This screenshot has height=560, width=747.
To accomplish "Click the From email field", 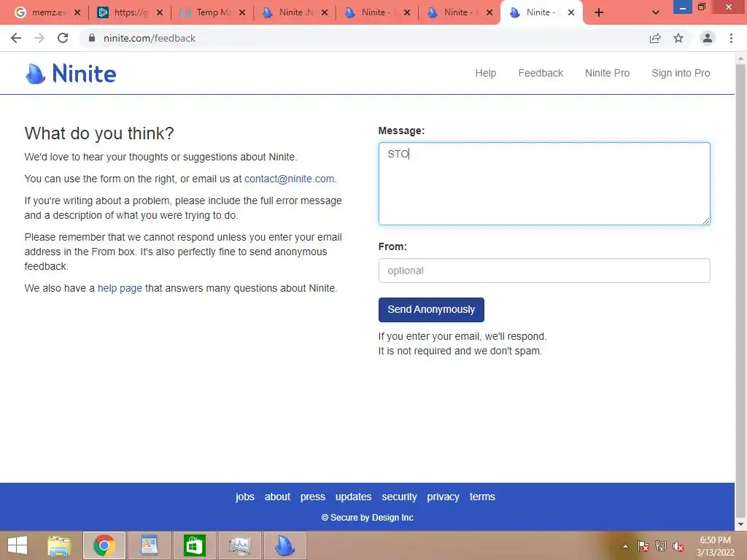I will point(544,271).
